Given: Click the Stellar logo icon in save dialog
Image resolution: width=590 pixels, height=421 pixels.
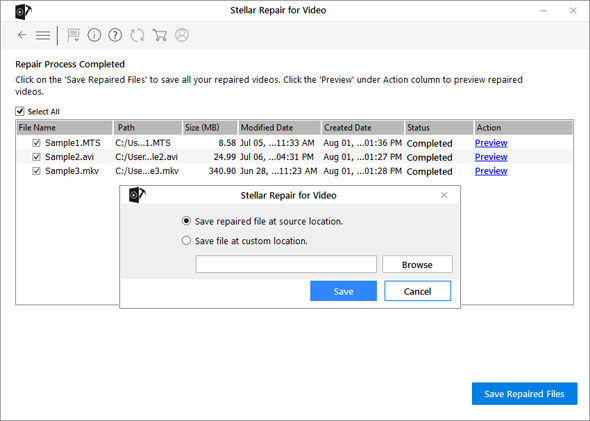Looking at the screenshot, I should click(137, 195).
